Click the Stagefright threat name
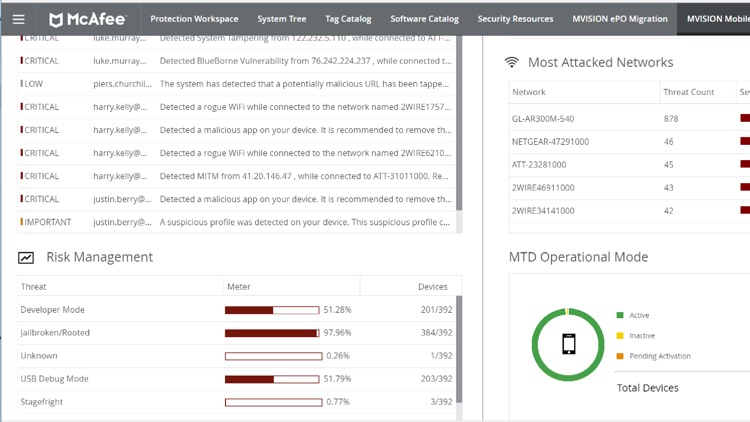 point(41,402)
